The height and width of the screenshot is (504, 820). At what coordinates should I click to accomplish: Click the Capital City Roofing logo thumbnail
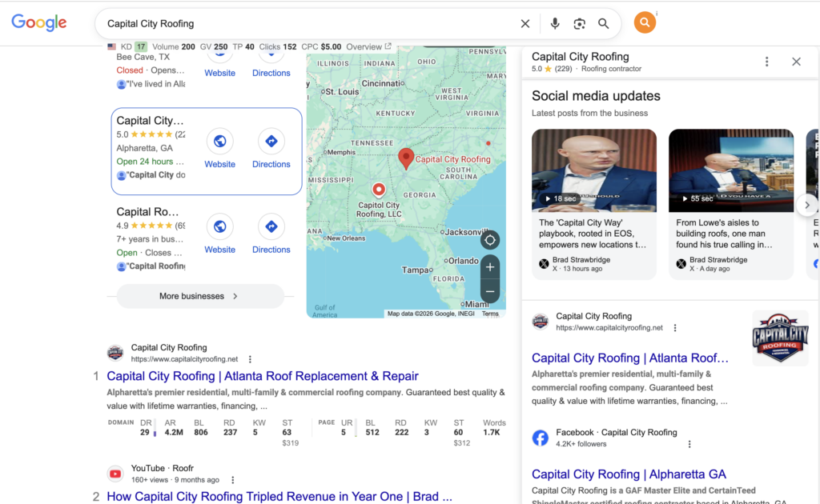tap(780, 338)
